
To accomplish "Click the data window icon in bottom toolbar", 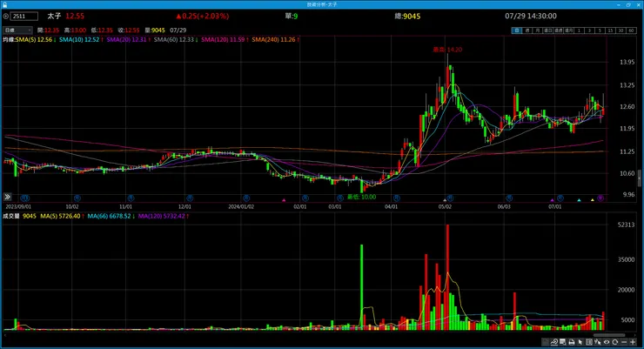I will click(x=563, y=342).
